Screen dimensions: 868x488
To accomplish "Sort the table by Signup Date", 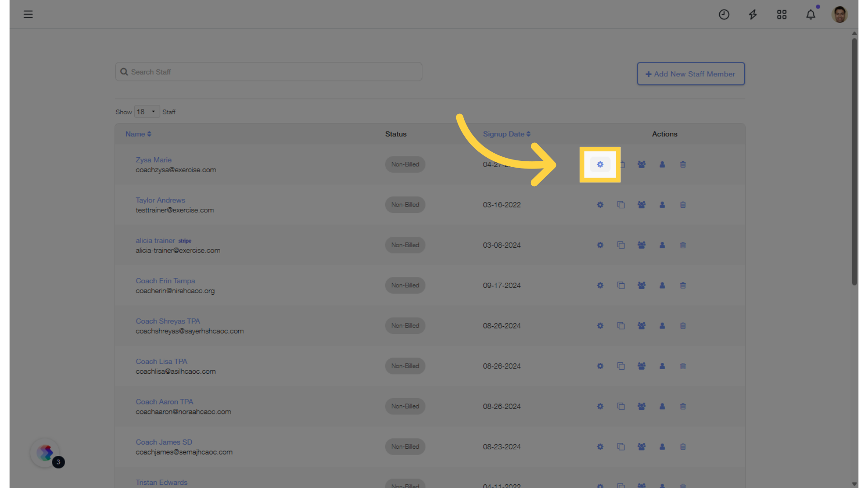I will pyautogui.click(x=507, y=134).
